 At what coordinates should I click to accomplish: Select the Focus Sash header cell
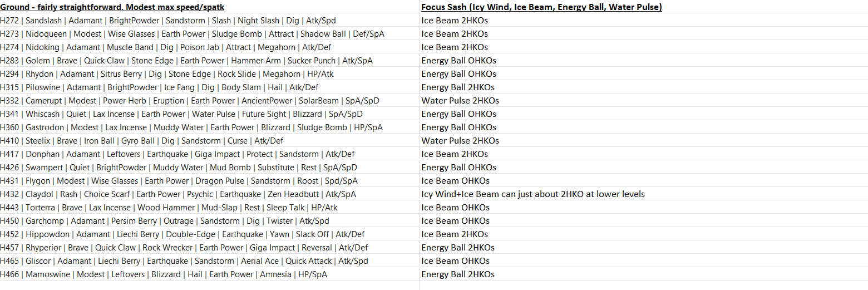pos(644,7)
